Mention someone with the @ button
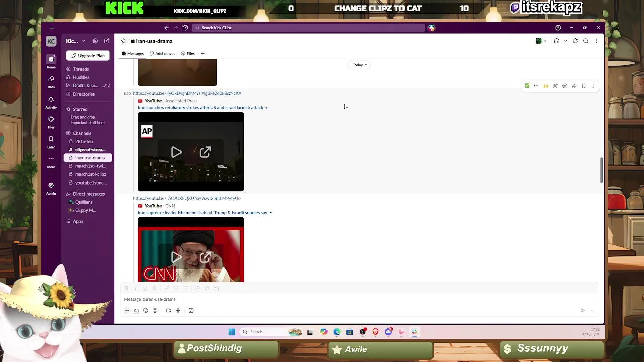 tap(155, 311)
